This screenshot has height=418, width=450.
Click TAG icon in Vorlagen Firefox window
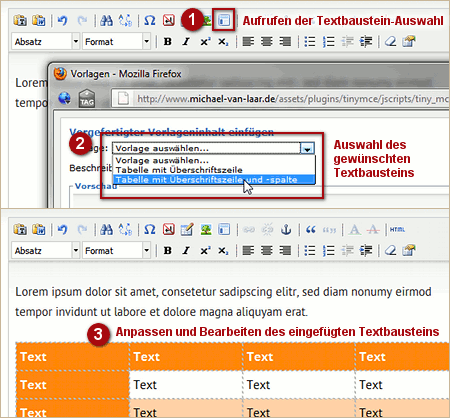pyautogui.click(x=87, y=98)
